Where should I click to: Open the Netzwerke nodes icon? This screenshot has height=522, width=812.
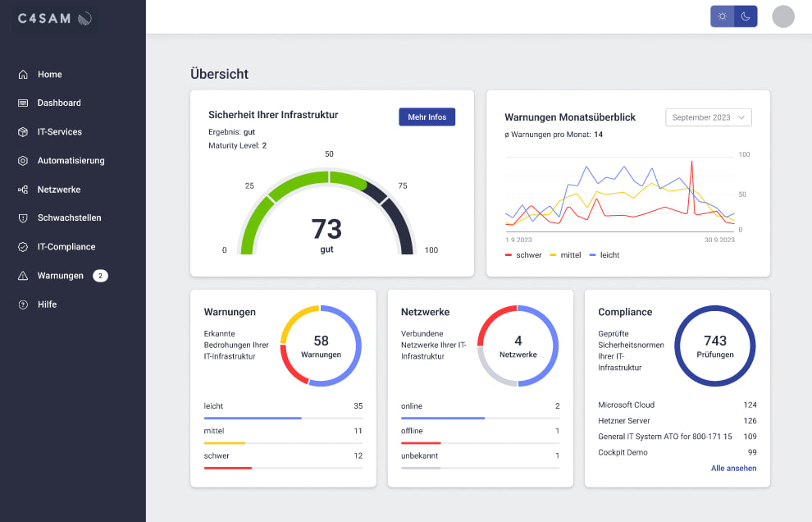pyautogui.click(x=23, y=190)
